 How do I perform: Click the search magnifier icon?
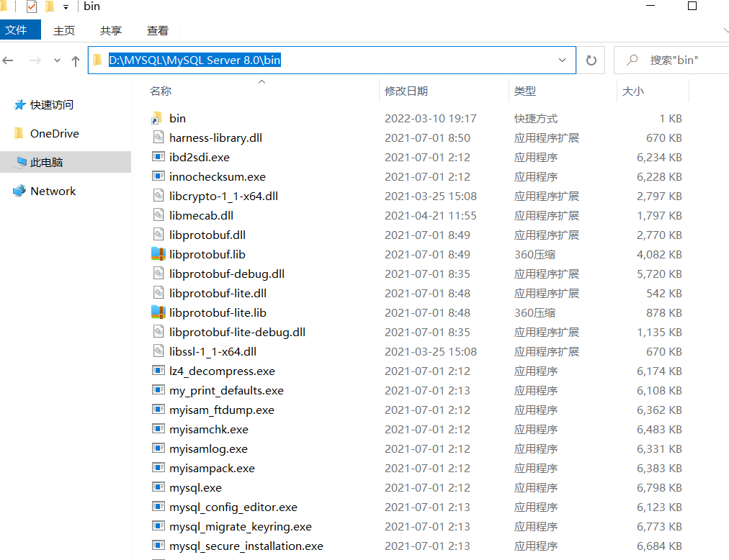coord(632,60)
